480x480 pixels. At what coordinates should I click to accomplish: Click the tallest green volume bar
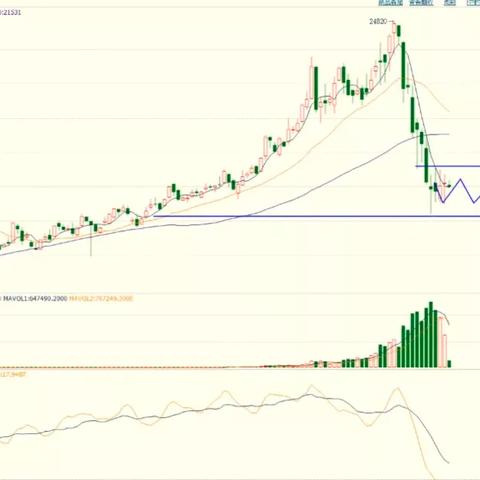pos(431,335)
